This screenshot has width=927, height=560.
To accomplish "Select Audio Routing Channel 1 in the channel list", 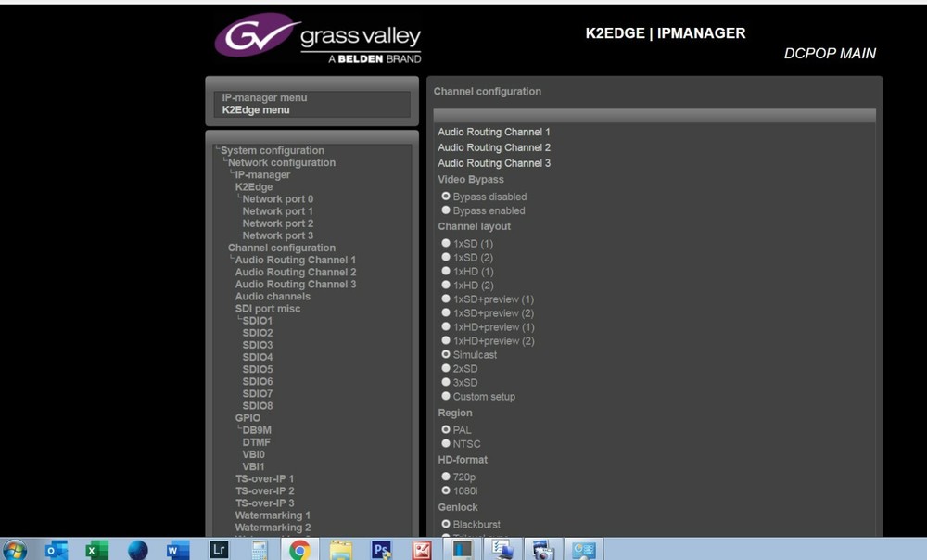I will coord(494,132).
